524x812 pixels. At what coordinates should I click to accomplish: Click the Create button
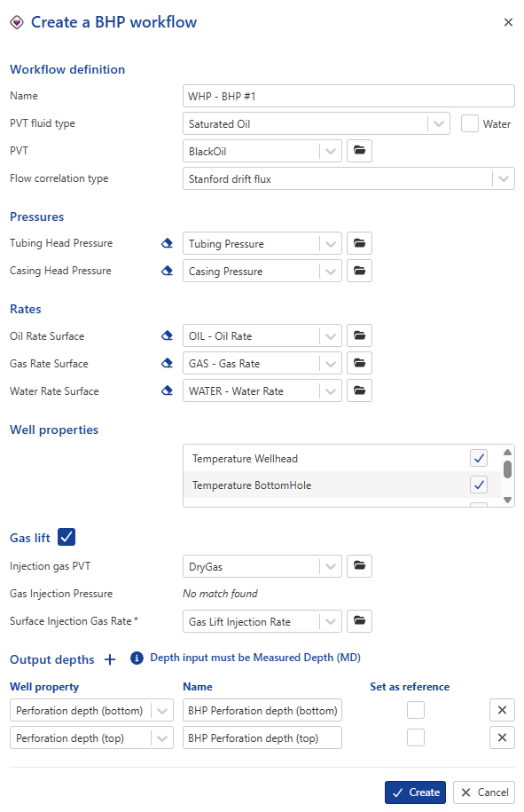pos(415,792)
